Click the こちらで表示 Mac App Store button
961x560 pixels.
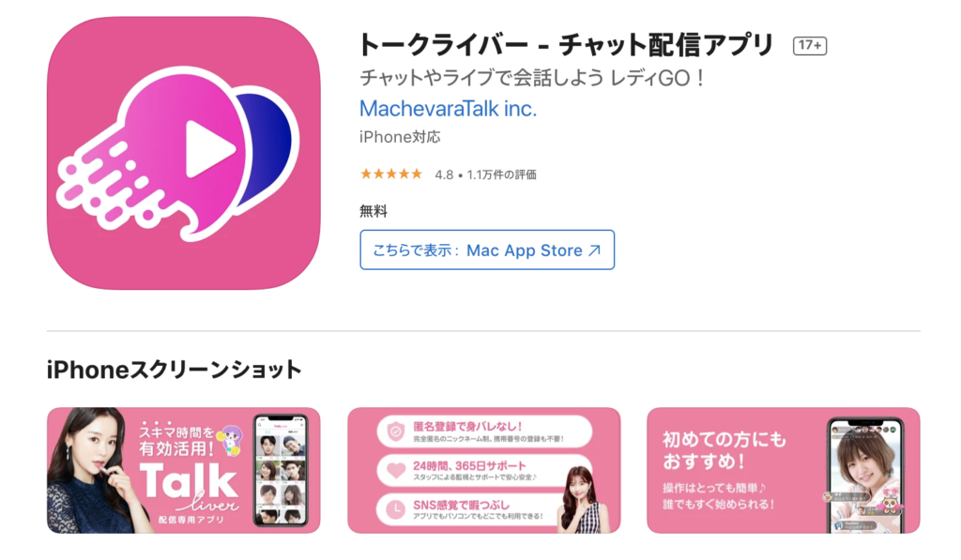(487, 250)
